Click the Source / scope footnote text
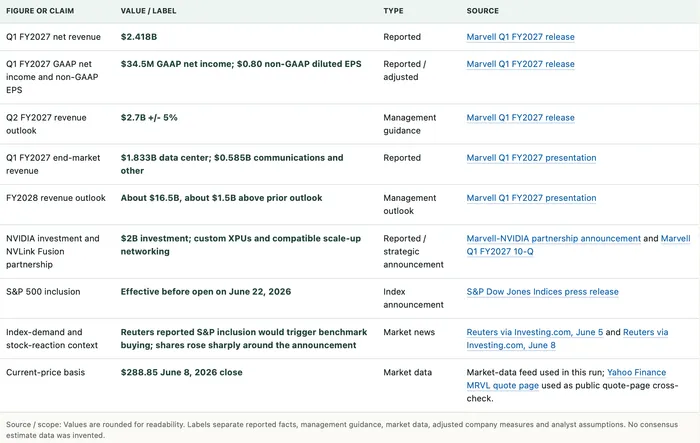 tap(342, 430)
